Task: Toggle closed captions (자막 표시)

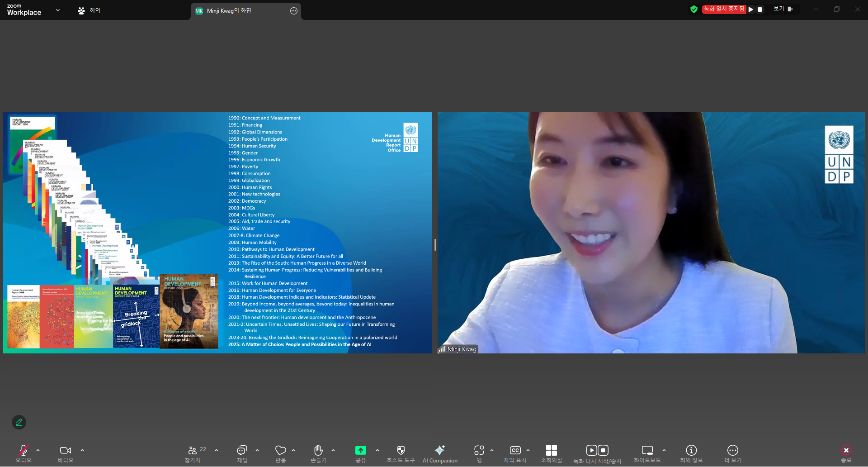Action: click(515, 454)
